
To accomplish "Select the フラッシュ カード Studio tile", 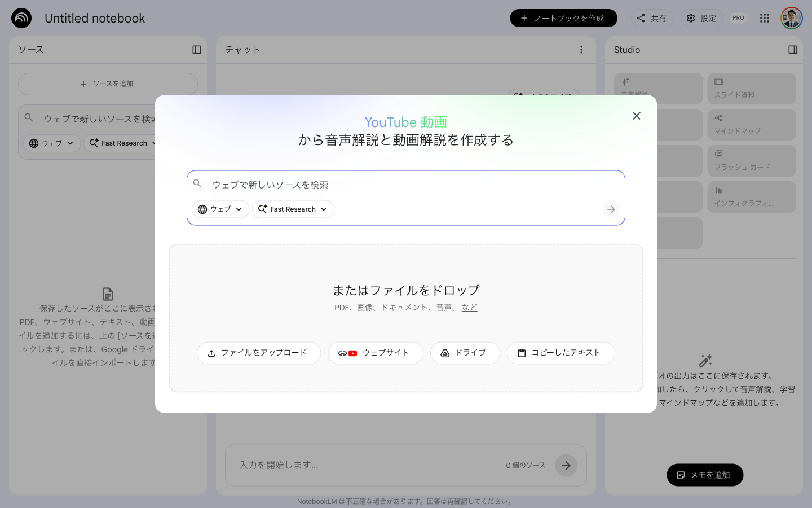I will click(x=752, y=161).
